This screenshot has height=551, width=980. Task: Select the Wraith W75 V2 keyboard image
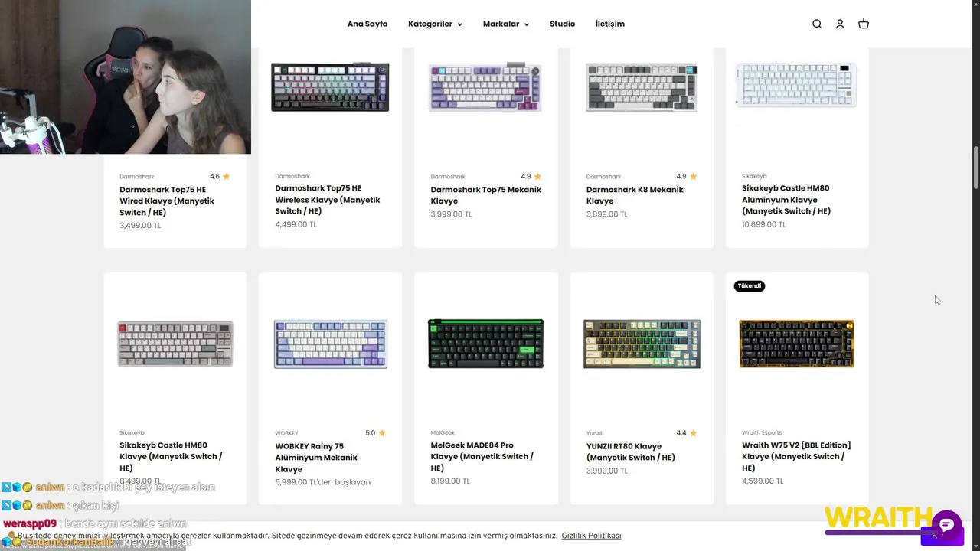pos(797,344)
